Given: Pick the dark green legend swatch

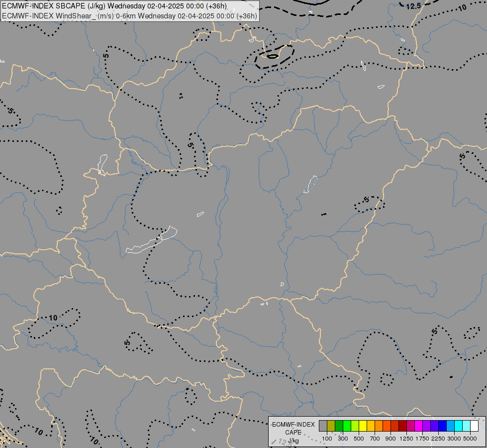Looking at the screenshot, I should [339, 426].
